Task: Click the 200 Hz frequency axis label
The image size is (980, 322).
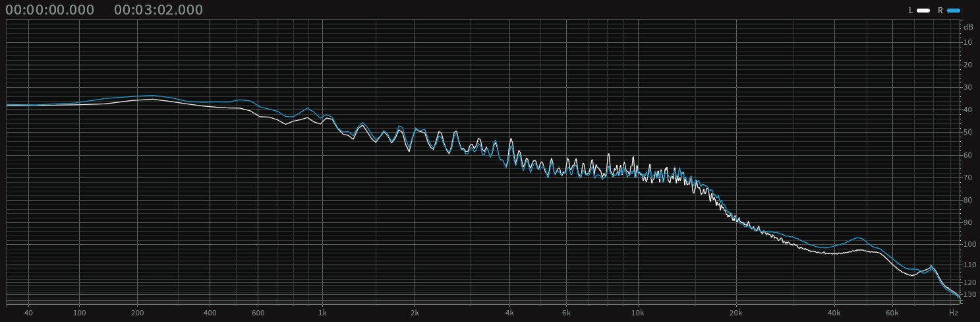Action: click(138, 311)
